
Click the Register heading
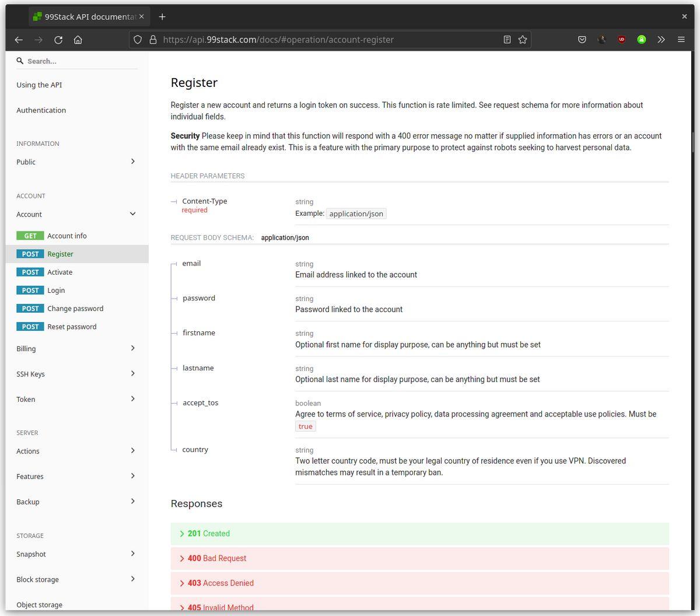[x=194, y=83]
